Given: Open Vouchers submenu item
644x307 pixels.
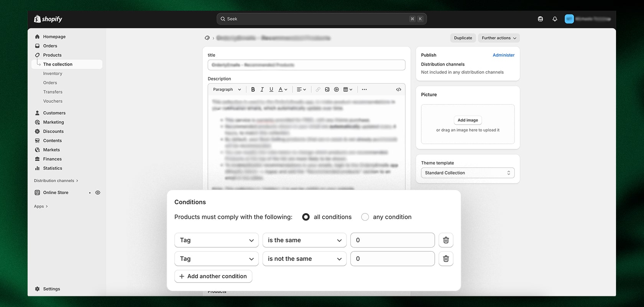Looking at the screenshot, I should point(53,101).
